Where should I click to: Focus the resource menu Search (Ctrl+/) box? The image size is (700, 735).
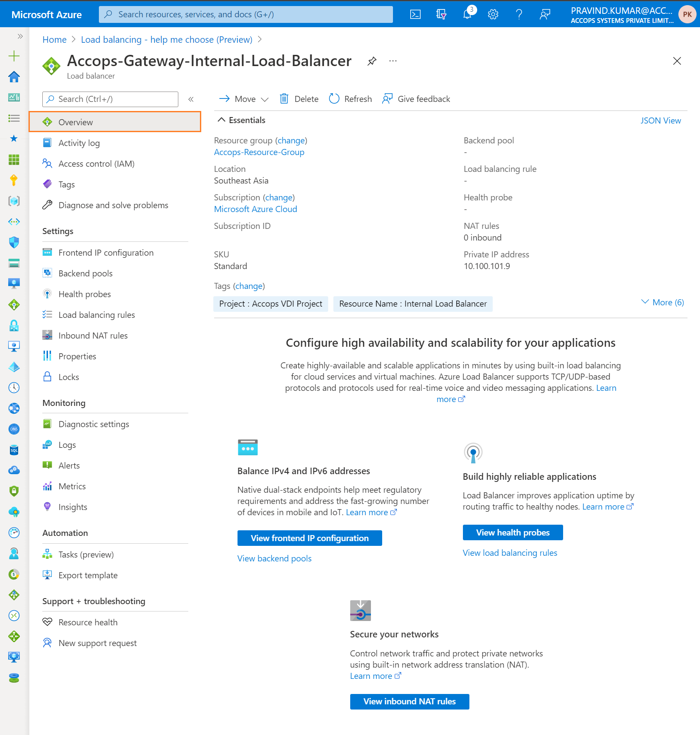[x=110, y=99]
